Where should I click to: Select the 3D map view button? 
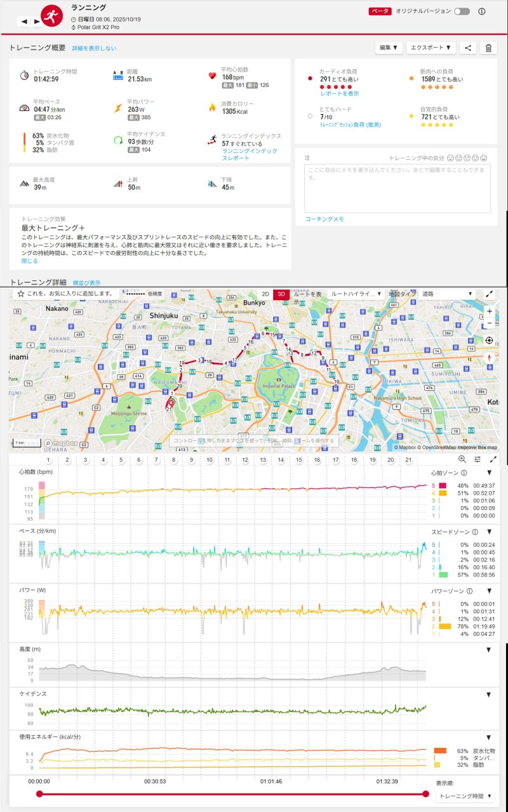(281, 294)
